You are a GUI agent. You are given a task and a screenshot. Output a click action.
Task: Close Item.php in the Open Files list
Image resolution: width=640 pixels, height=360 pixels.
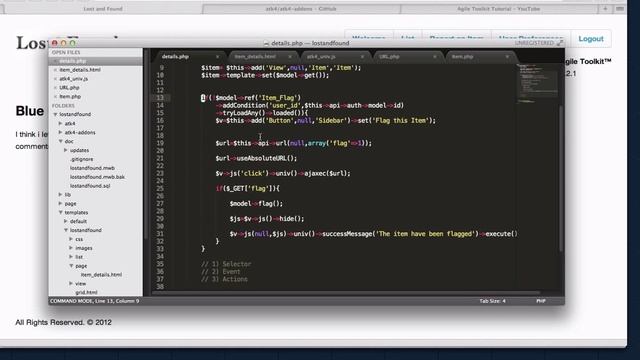pyautogui.click(x=56, y=97)
